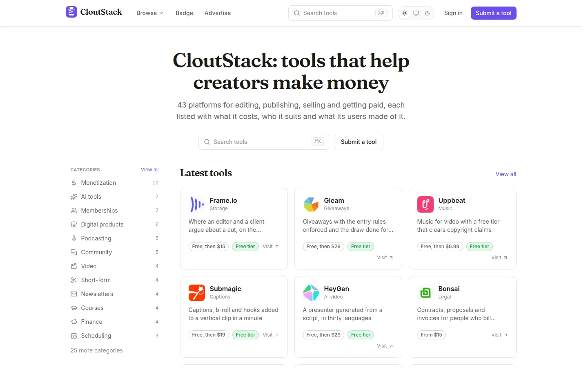Click the CloutStack logo icon
This screenshot has height=368, width=588.
(71, 12)
